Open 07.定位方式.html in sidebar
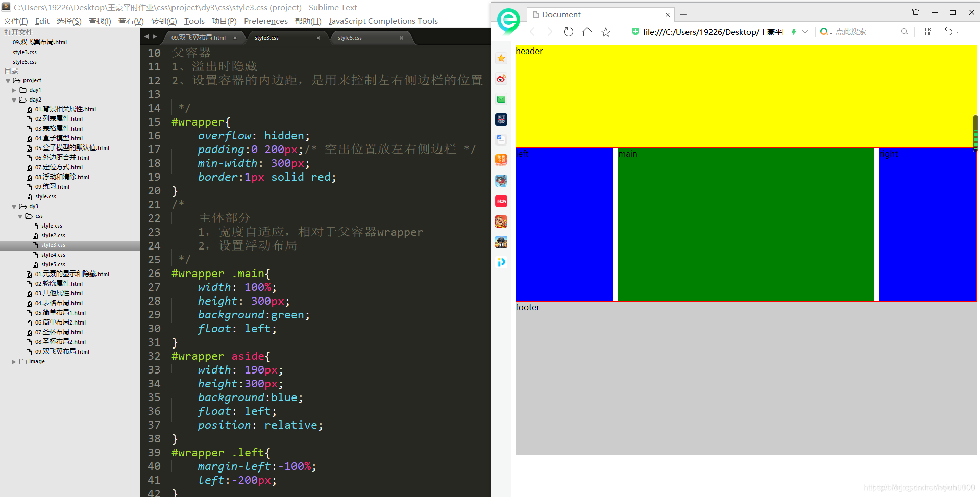The image size is (980, 497). coord(59,167)
